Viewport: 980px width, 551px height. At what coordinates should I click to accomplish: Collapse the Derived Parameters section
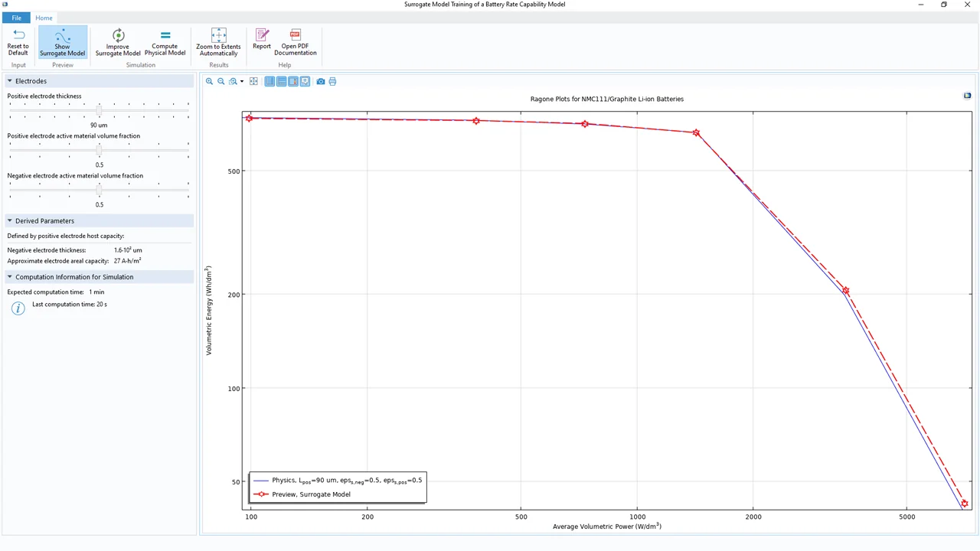tap(10, 221)
